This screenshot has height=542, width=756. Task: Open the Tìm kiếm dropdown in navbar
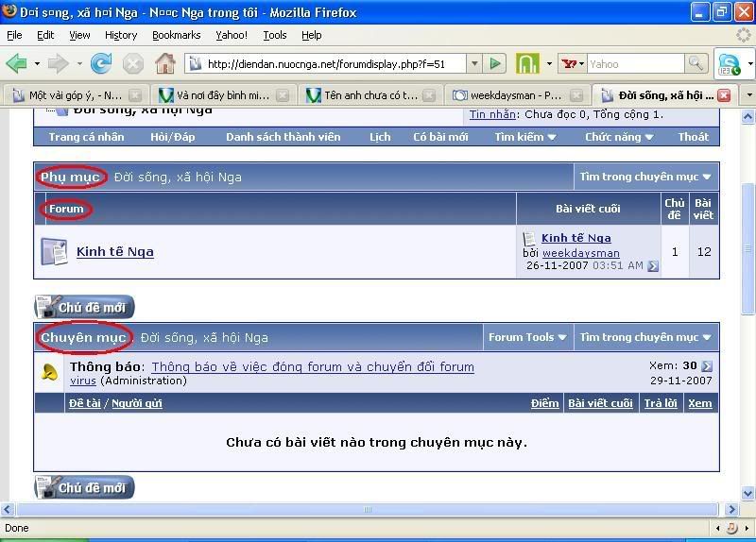tap(525, 137)
